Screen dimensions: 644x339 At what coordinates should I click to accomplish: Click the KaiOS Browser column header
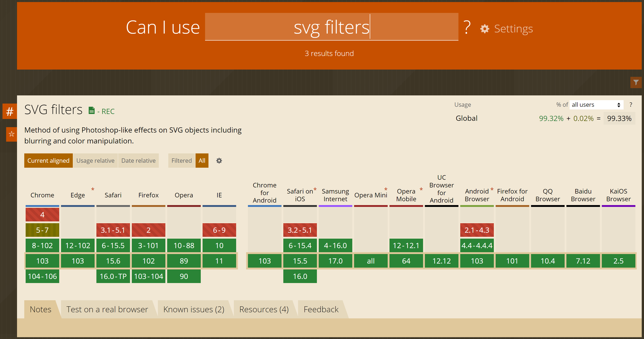point(618,195)
